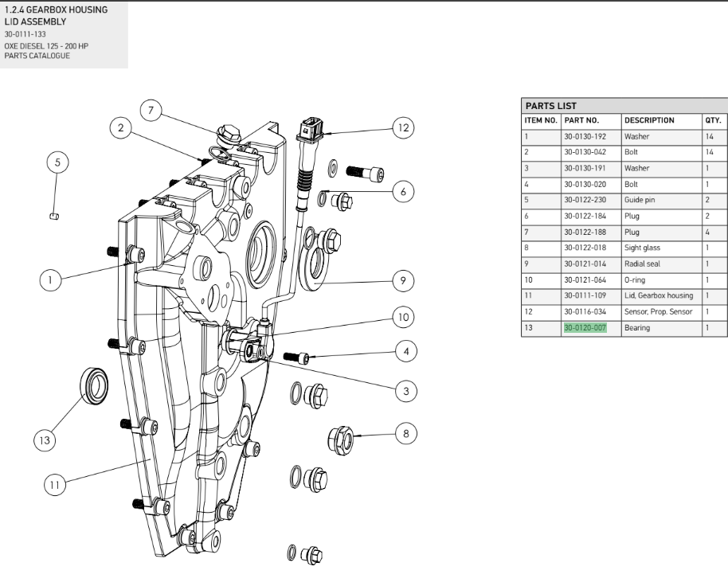Viewport: 728px width, 586px height.
Task: Click the radial seal ring drawing
Action: pos(315,268)
